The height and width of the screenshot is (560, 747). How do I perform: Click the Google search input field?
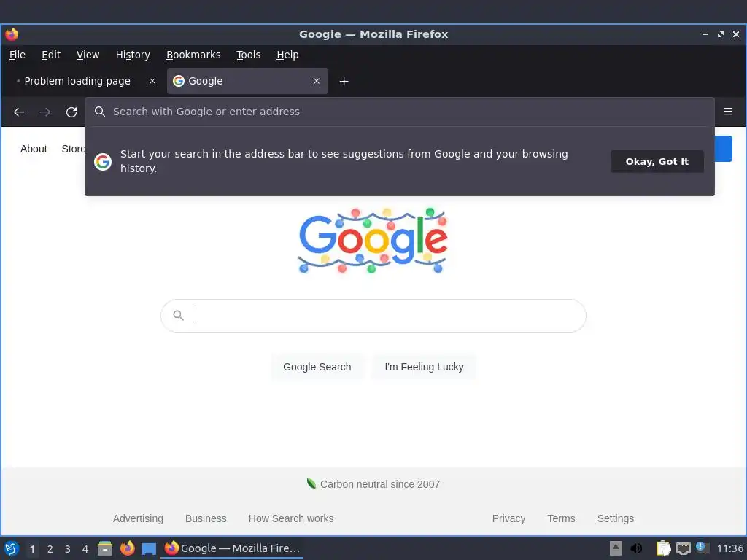pos(373,315)
